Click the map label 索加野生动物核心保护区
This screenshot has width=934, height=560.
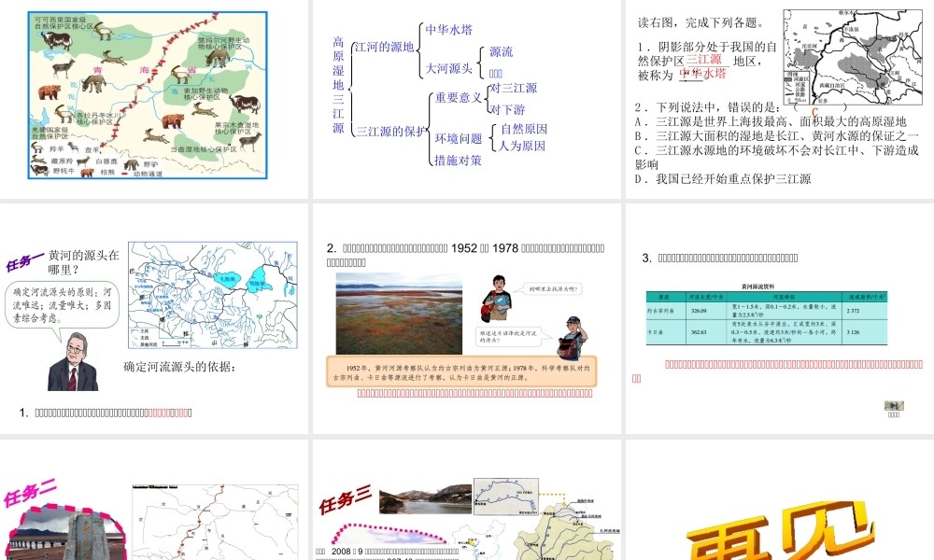coord(205,93)
